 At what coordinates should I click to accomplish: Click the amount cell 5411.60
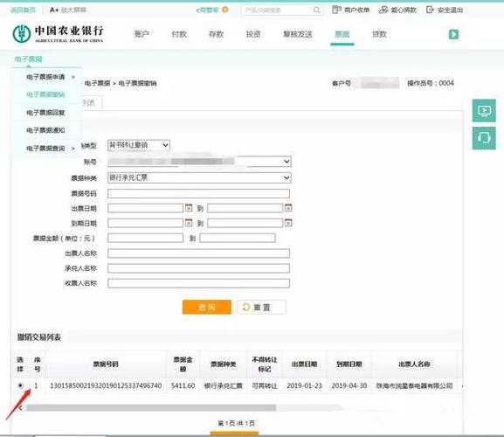[x=183, y=385]
